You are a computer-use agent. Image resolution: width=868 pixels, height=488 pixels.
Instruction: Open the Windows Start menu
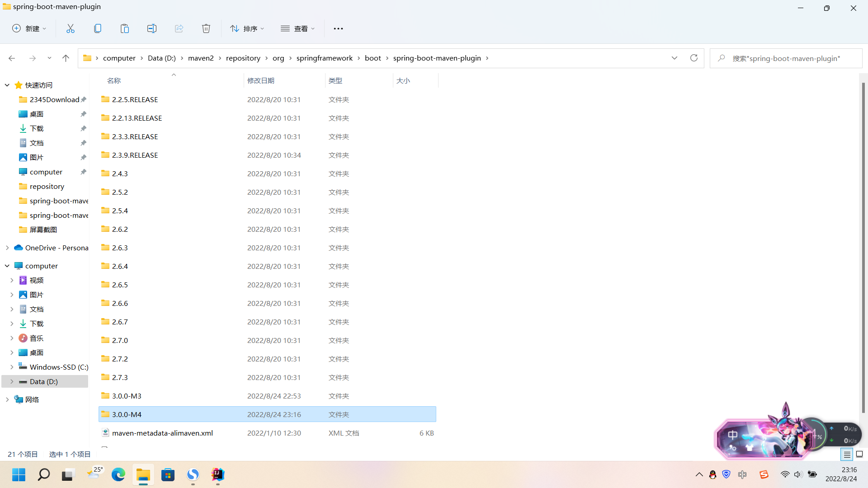(19, 474)
